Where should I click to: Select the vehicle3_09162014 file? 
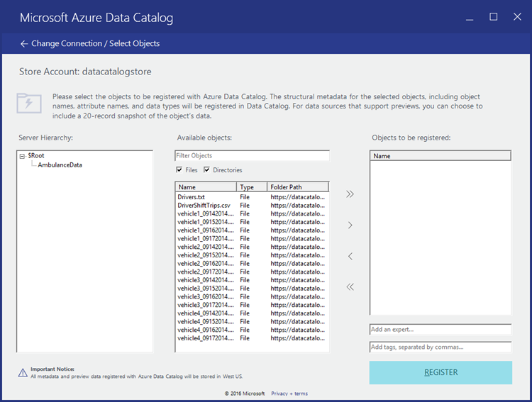(x=251, y=297)
